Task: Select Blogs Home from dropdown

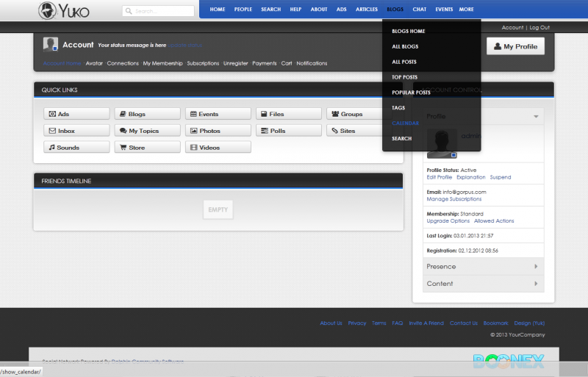Action: [409, 31]
